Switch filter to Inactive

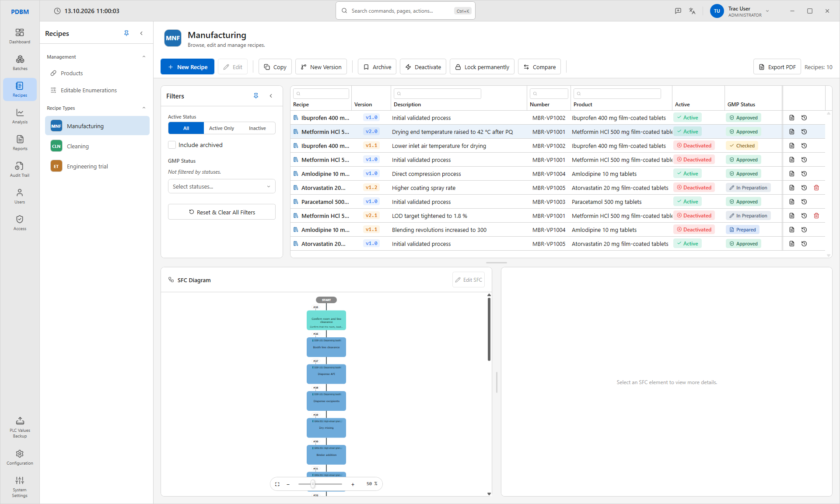tap(257, 128)
